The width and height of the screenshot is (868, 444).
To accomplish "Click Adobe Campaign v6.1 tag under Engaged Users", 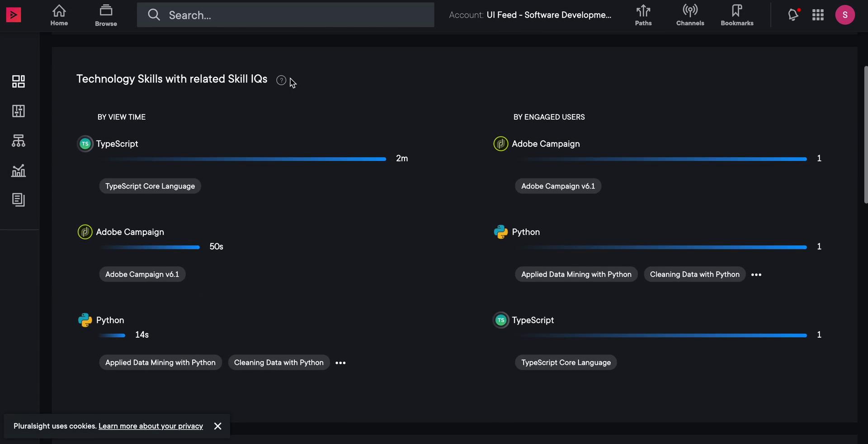I will tap(558, 186).
